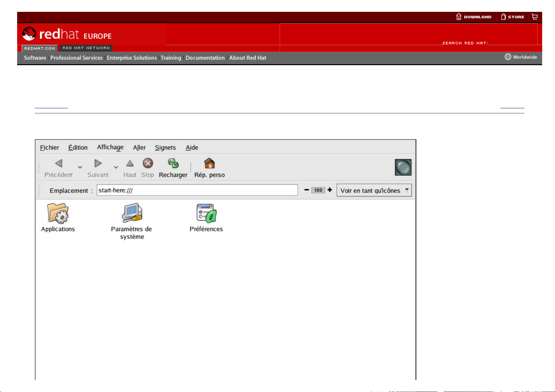Viewport: 555px width, 392px height.
Task: Click the Recharger reload icon
Action: click(173, 163)
